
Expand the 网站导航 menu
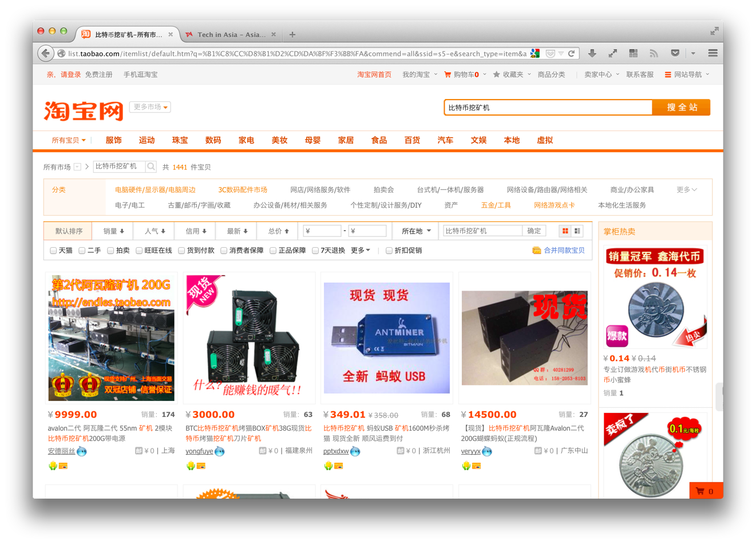click(x=687, y=74)
